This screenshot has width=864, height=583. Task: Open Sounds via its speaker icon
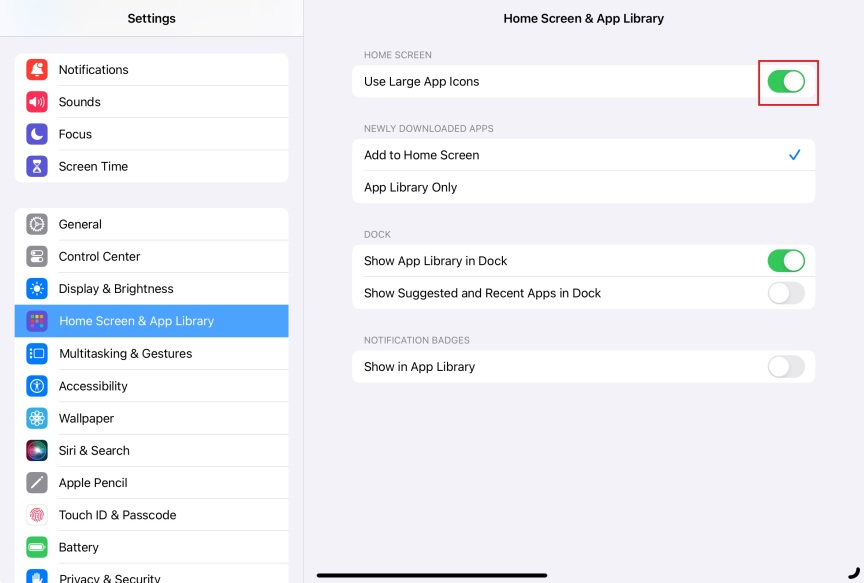point(37,102)
